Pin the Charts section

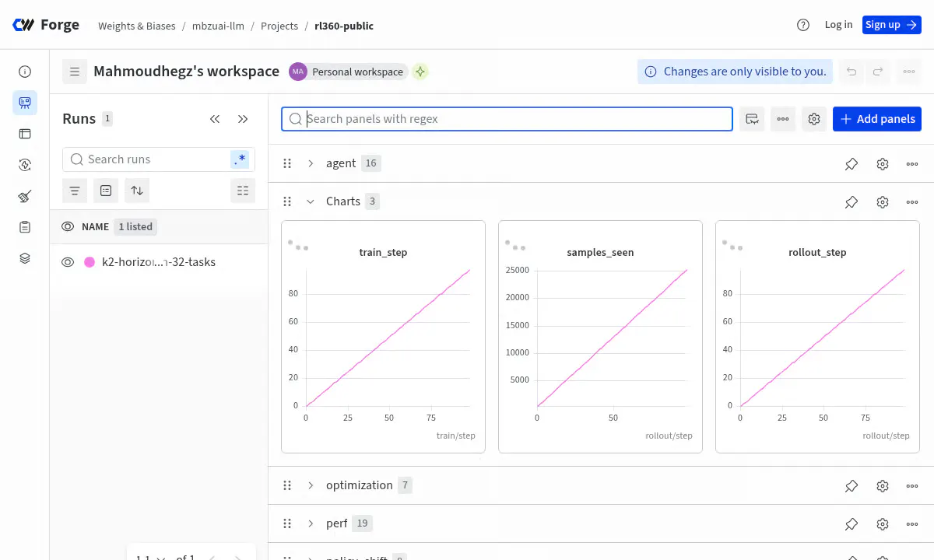(x=851, y=201)
